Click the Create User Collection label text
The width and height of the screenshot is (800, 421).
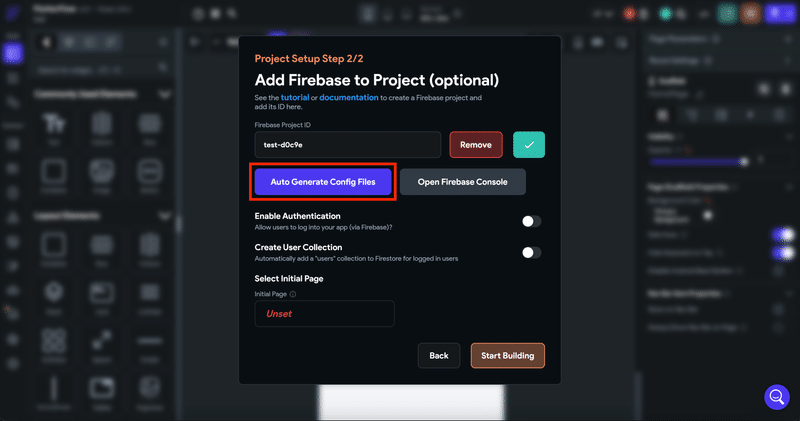(x=298, y=247)
